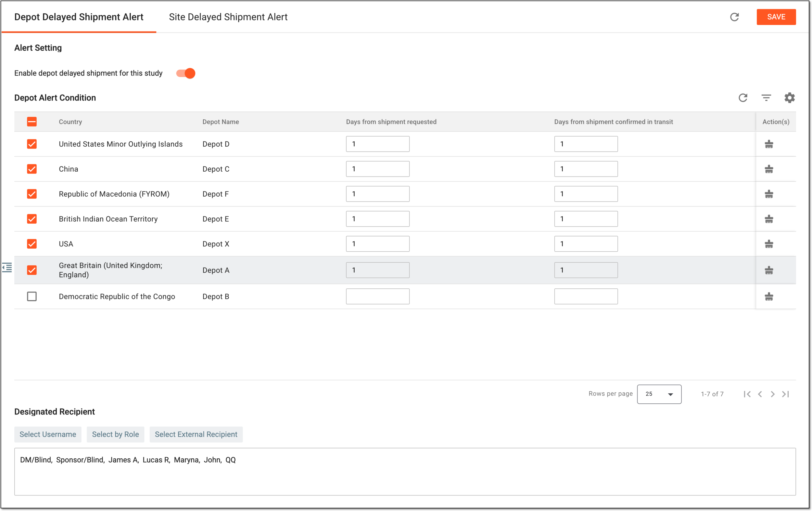Click the clear action icon for Depot B
812x511 pixels.
click(769, 297)
